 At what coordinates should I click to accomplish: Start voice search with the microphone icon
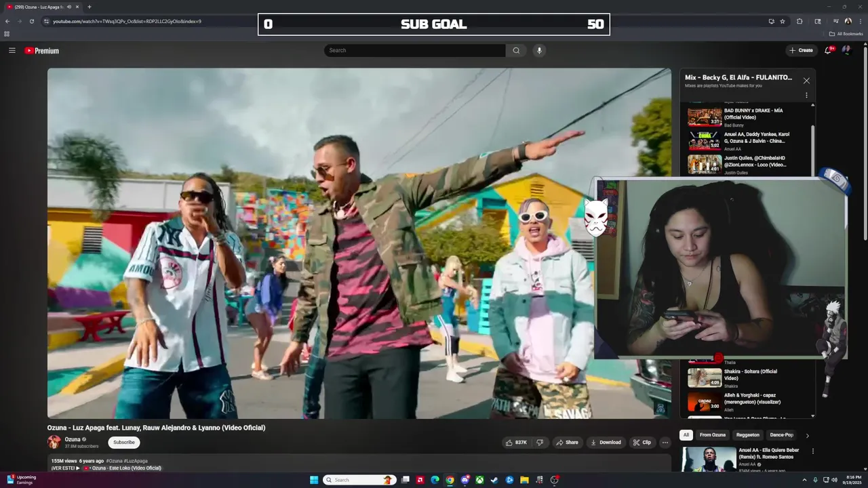[539, 50]
